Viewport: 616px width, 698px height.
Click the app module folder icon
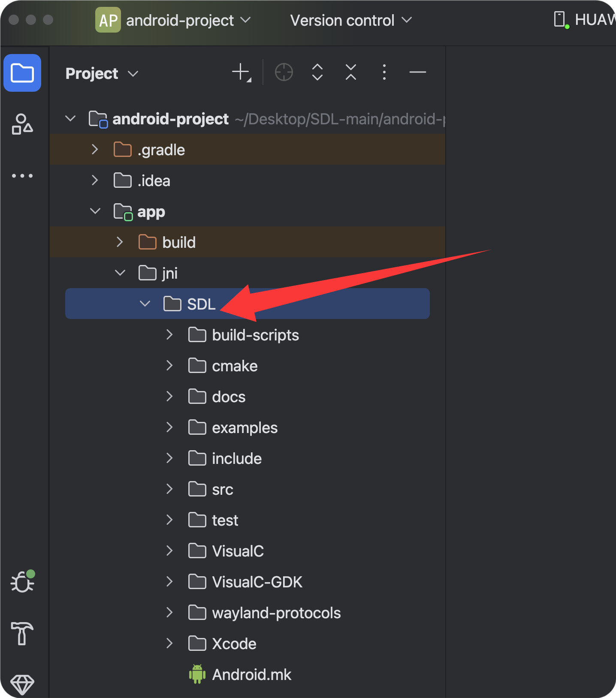[123, 212]
